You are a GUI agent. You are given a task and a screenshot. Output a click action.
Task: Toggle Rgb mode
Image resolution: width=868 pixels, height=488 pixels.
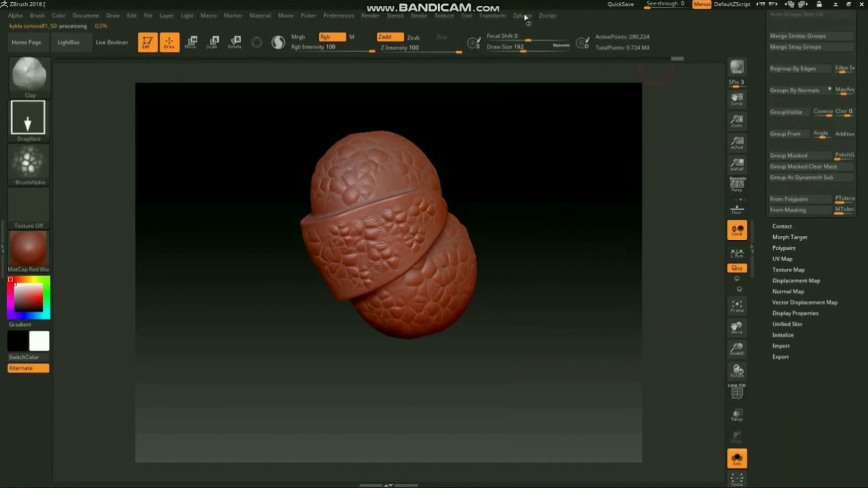(x=332, y=37)
